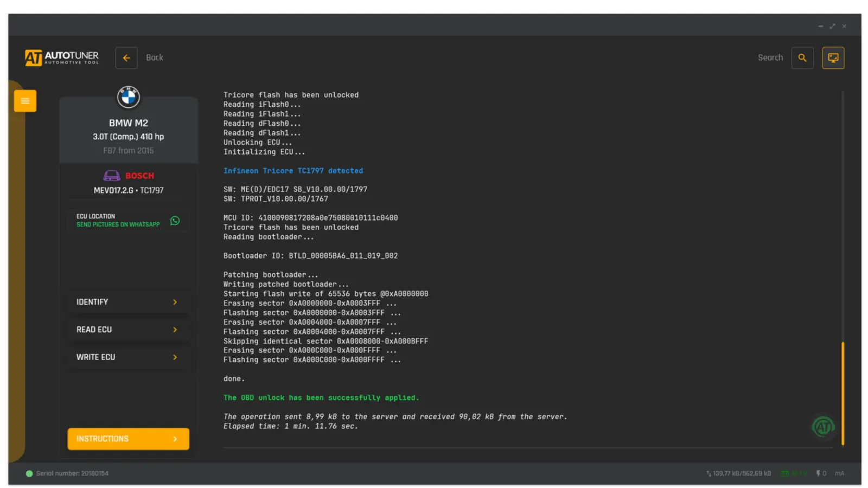Click the Reading dFlash1 log line
Image resolution: width=868 pixels, height=488 pixels.
click(262, 133)
